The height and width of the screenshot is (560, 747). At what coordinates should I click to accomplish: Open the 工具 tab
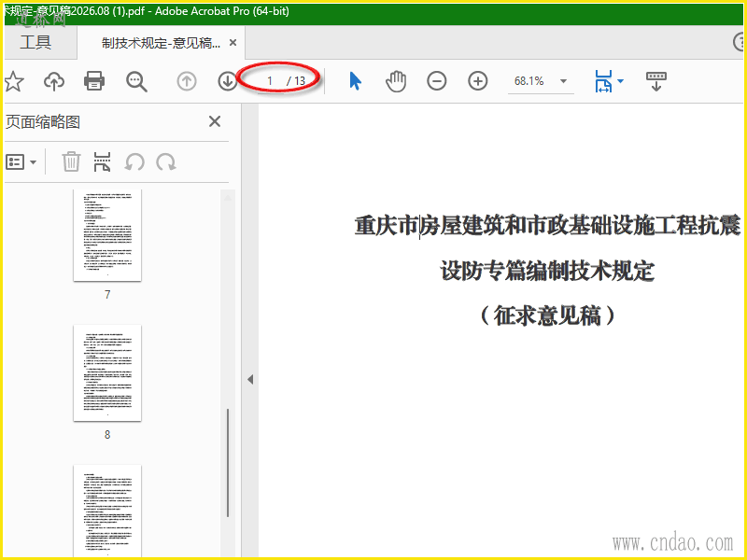click(x=35, y=42)
